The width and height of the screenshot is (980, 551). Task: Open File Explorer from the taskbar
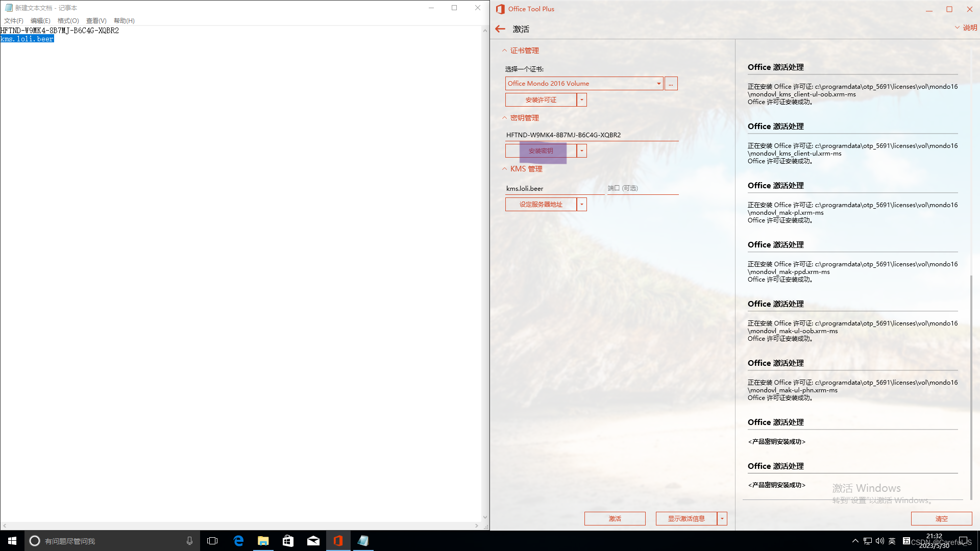click(263, 541)
